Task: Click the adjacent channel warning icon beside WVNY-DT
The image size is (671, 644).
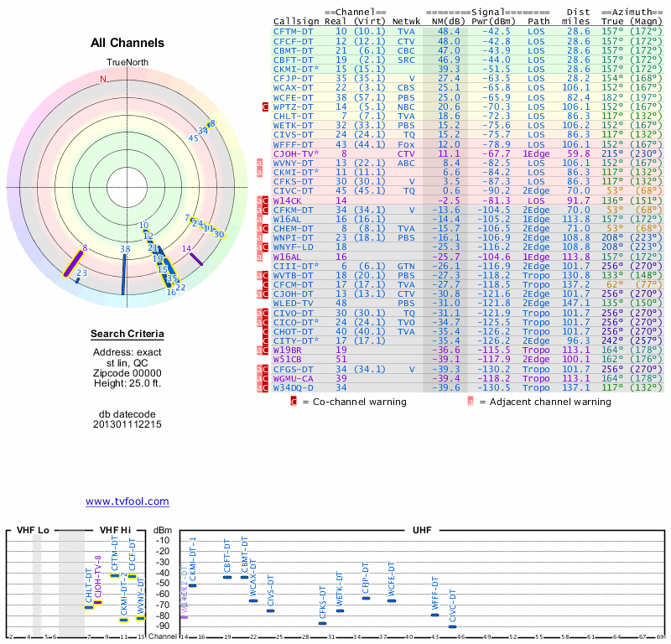Action: click(x=259, y=163)
